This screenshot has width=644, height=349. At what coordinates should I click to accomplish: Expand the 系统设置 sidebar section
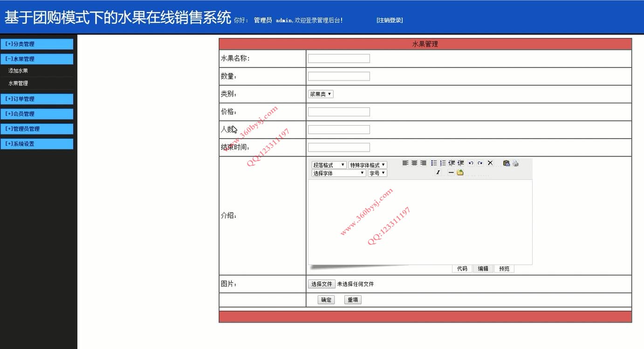pos(37,144)
